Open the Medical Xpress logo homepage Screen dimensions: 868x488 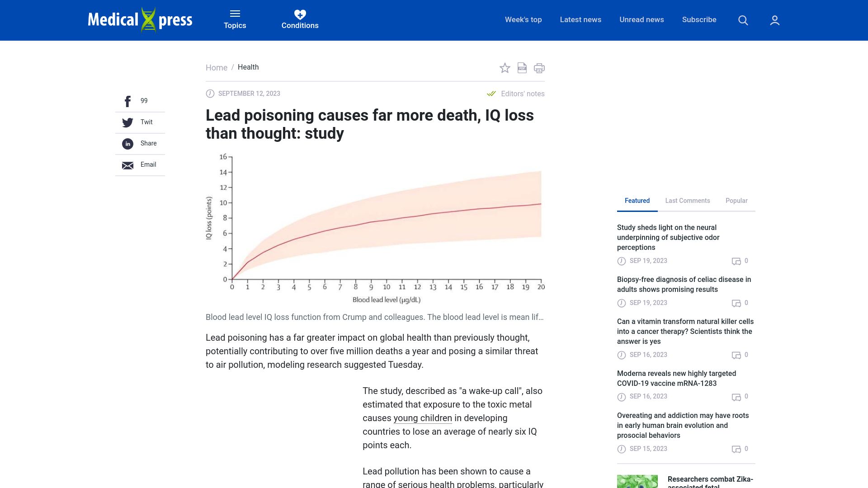[140, 20]
